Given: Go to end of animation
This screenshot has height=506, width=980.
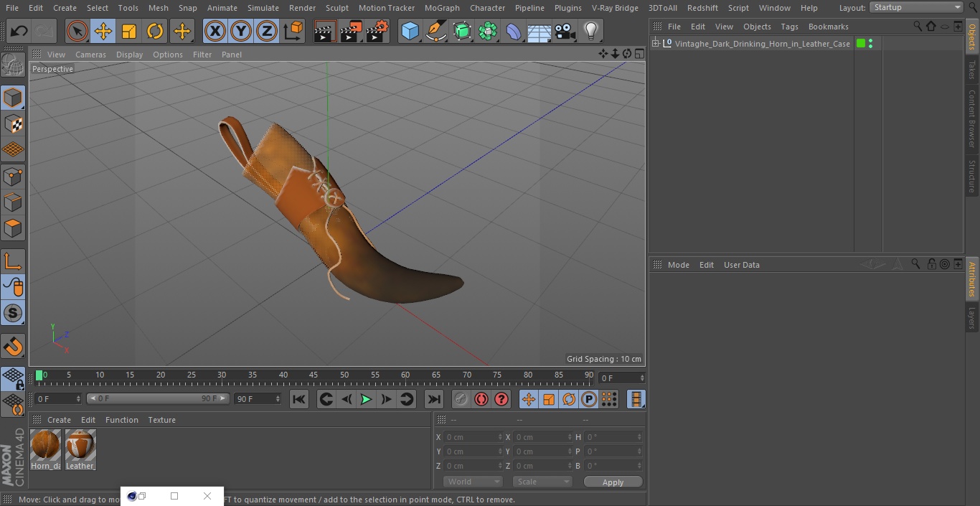Looking at the screenshot, I should click(x=434, y=399).
